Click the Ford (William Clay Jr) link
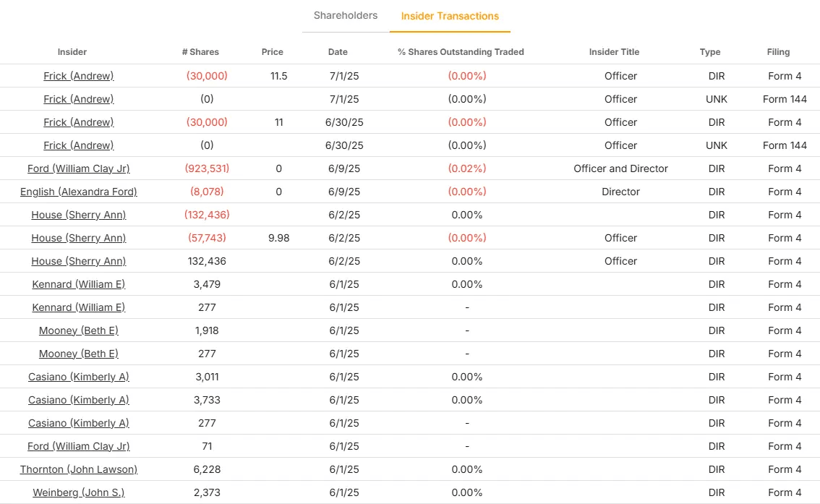820x504 pixels. tap(78, 168)
